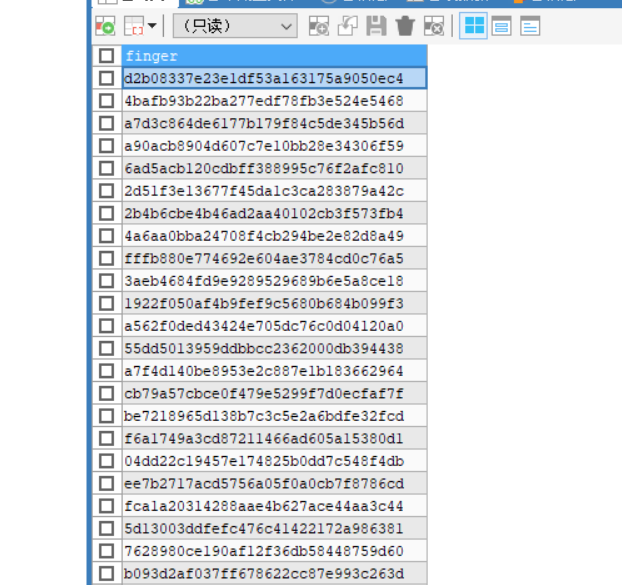This screenshot has height=585, width=622.
Task: Check the row 55dd5013959ddbbcc2362000db394438
Action: coord(106,348)
